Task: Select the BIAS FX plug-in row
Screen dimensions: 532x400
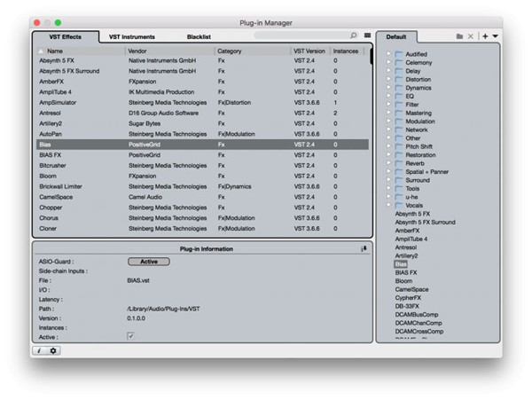Action: [x=202, y=154]
